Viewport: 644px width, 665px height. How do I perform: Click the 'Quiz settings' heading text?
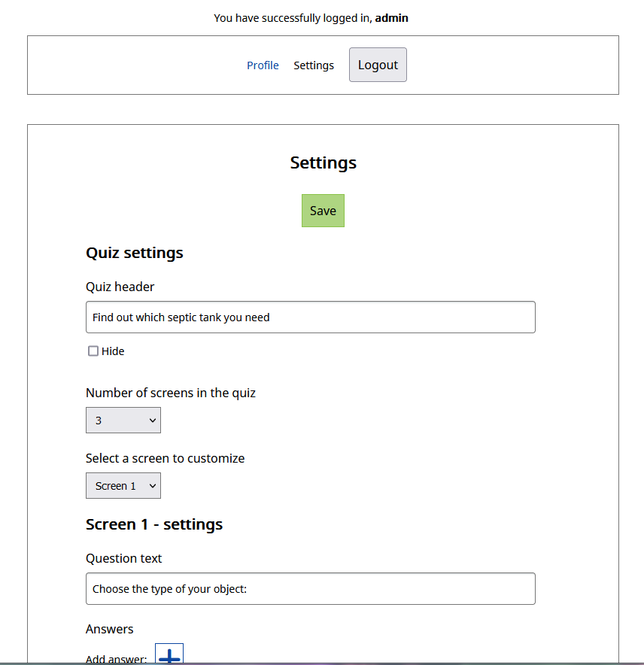tap(135, 253)
